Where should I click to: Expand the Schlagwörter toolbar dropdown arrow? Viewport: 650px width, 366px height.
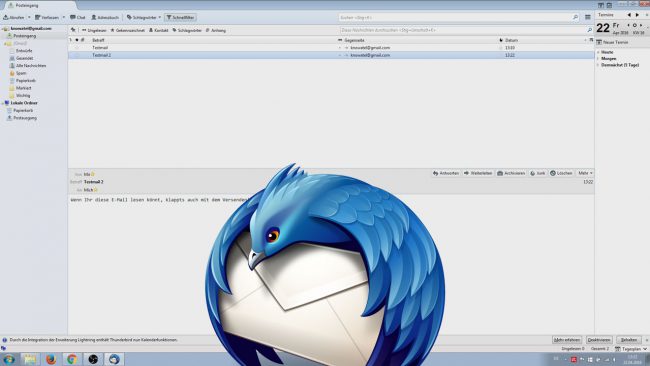[160, 17]
